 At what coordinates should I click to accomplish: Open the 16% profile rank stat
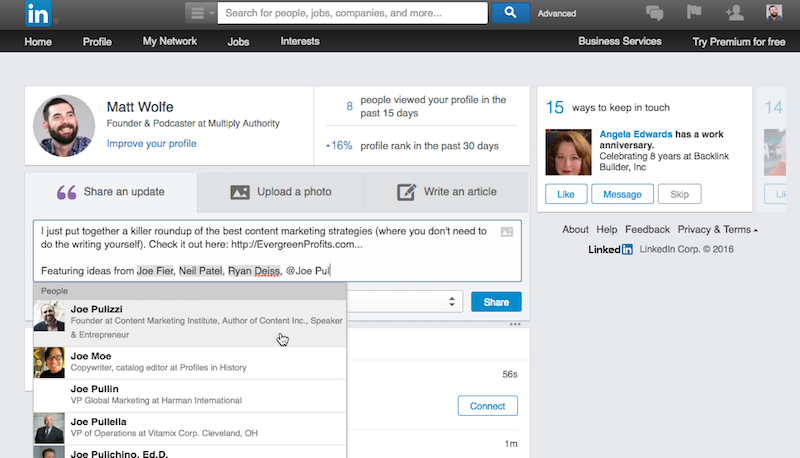412,146
